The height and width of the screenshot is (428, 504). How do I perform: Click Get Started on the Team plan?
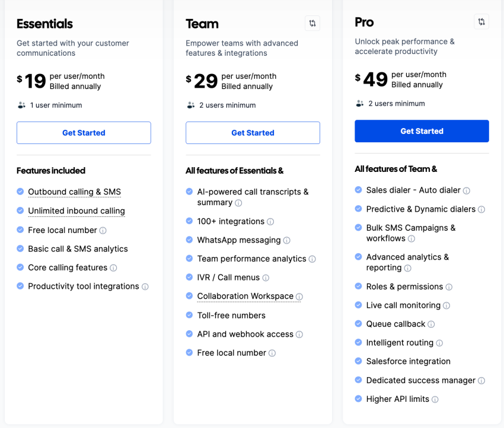click(253, 133)
